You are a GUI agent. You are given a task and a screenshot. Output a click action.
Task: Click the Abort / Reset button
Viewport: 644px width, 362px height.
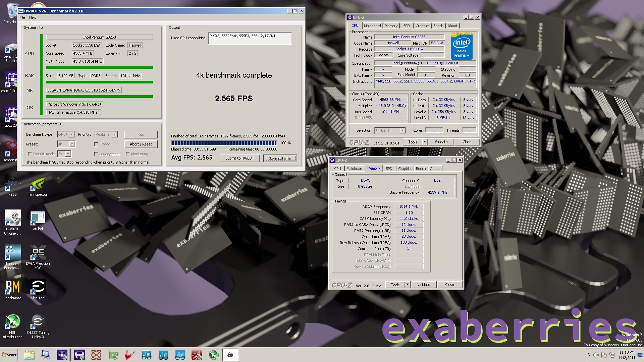click(x=141, y=144)
